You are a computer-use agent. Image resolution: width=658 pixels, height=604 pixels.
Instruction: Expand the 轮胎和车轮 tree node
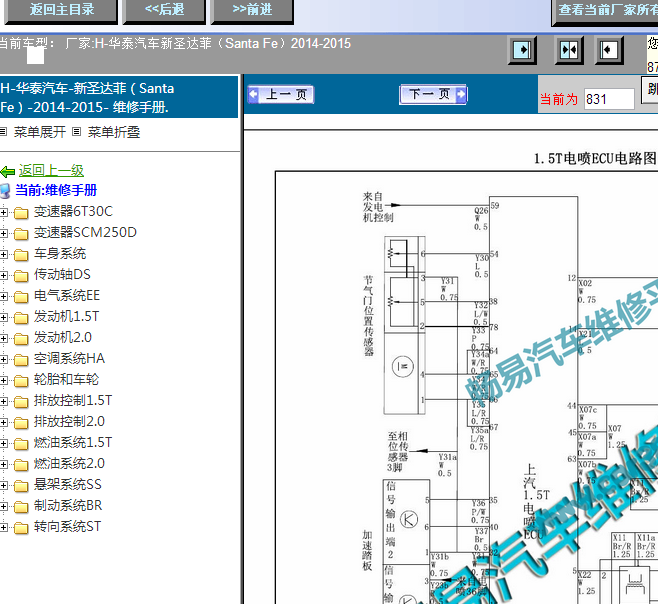[x=4, y=380]
